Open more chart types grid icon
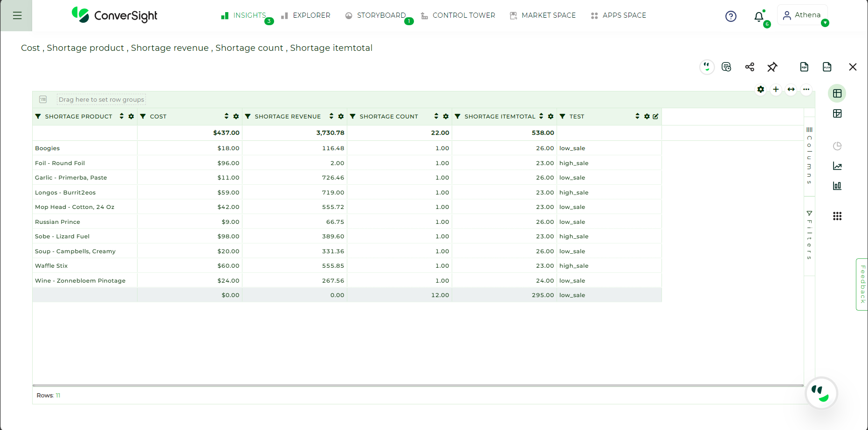868x430 pixels. pyautogui.click(x=837, y=216)
